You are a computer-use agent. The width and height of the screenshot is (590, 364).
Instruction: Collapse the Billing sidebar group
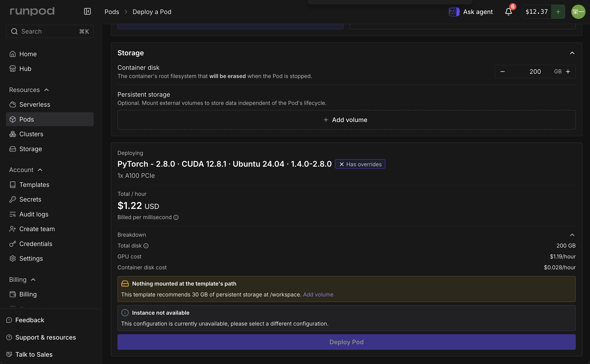22,280
